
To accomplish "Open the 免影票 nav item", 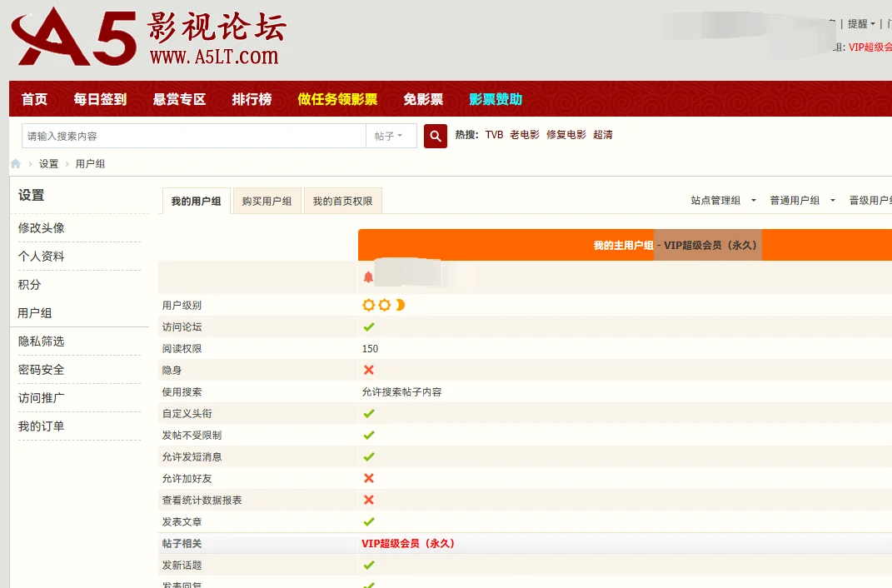I will [423, 99].
